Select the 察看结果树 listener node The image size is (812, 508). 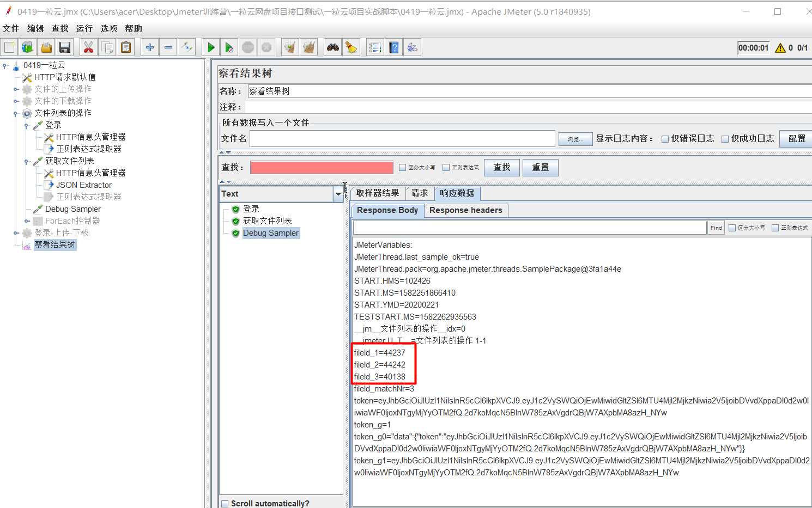click(x=54, y=244)
